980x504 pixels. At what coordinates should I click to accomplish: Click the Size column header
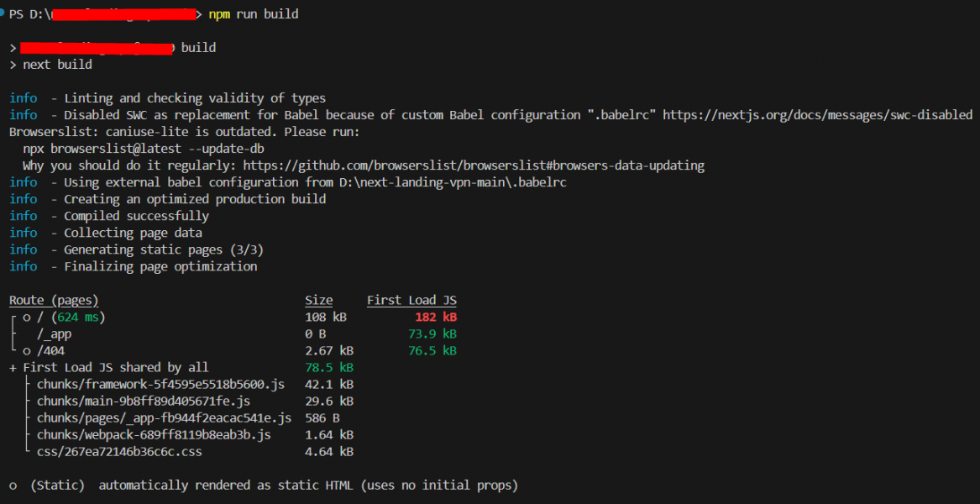319,300
